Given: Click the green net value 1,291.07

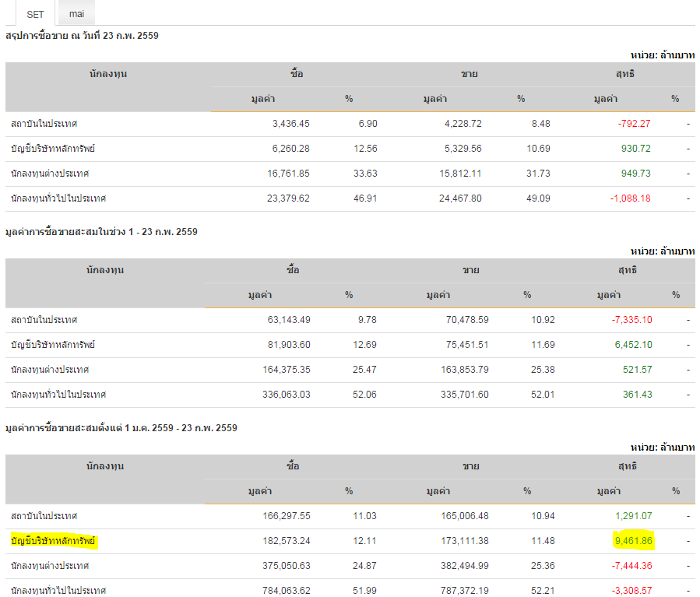Looking at the screenshot, I should 632,516.
